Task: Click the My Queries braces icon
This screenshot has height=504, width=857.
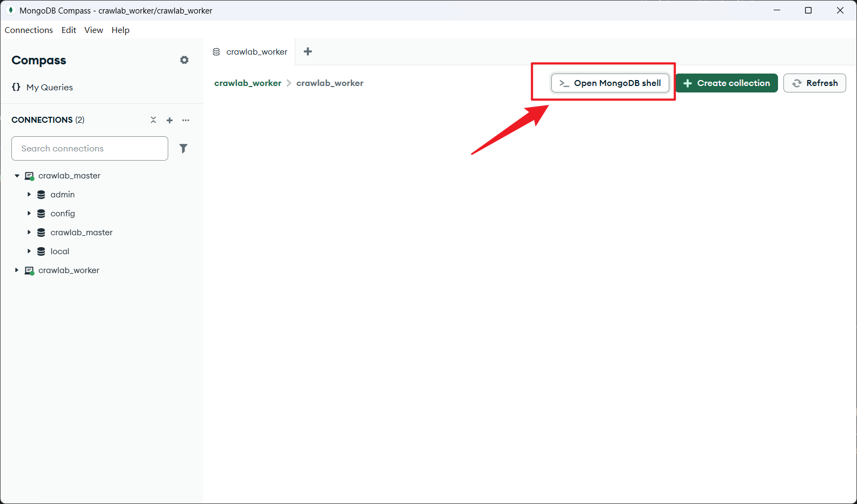Action: [16, 87]
